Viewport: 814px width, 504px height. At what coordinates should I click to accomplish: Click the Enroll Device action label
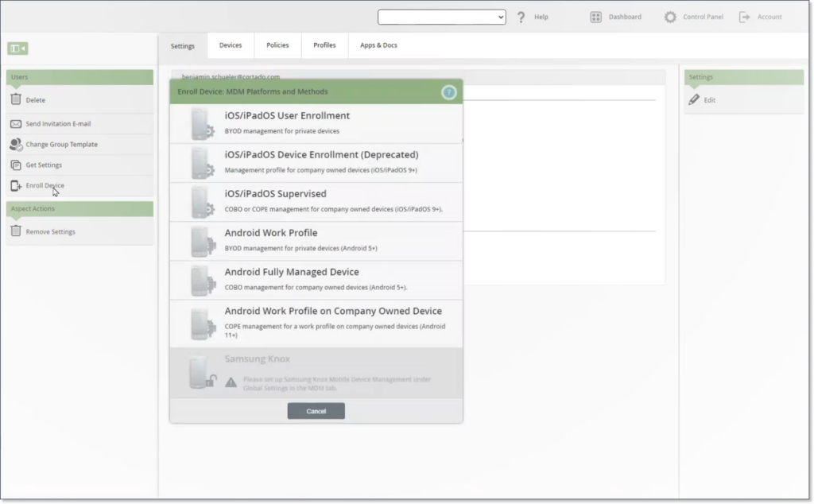coord(45,185)
